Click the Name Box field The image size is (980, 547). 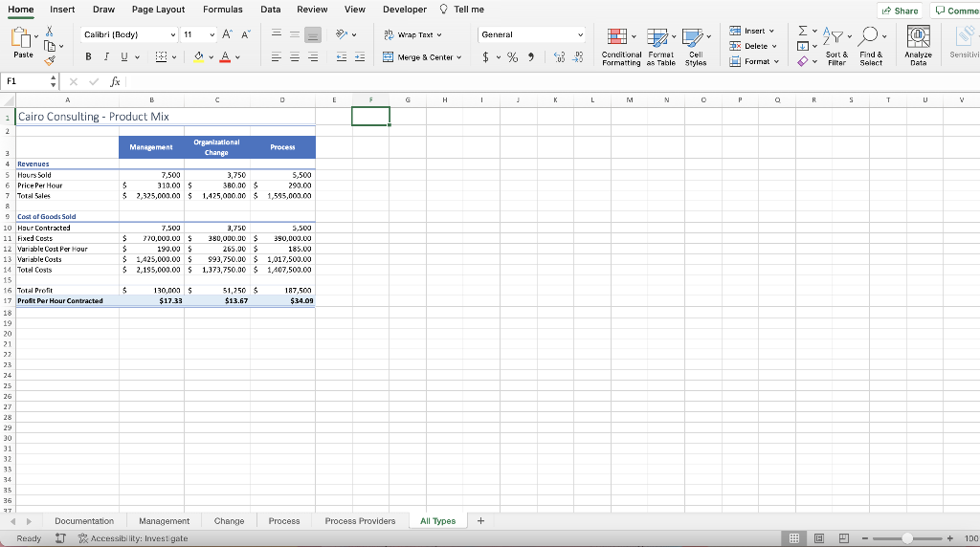pos(26,81)
